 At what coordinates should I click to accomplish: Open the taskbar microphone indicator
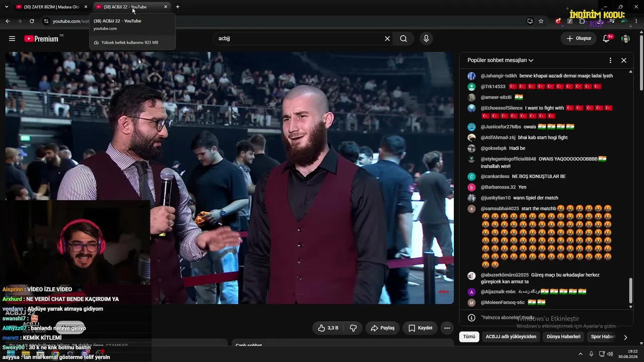point(591,354)
